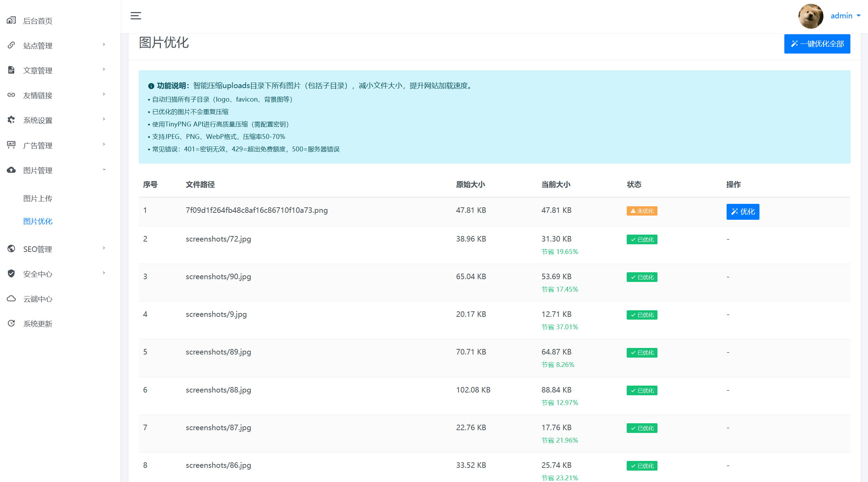Click the SEO管理 globe icon
The height and width of the screenshot is (482, 868).
coord(11,249)
